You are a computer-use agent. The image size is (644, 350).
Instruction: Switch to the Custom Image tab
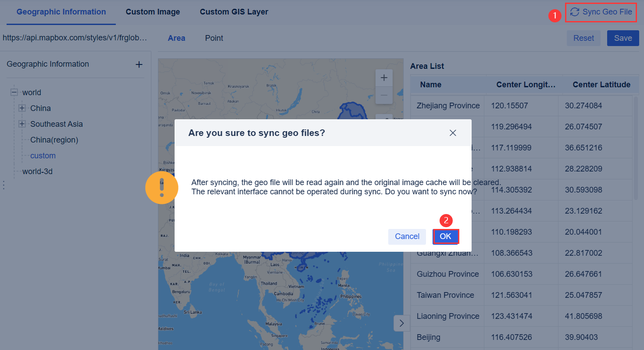153,12
